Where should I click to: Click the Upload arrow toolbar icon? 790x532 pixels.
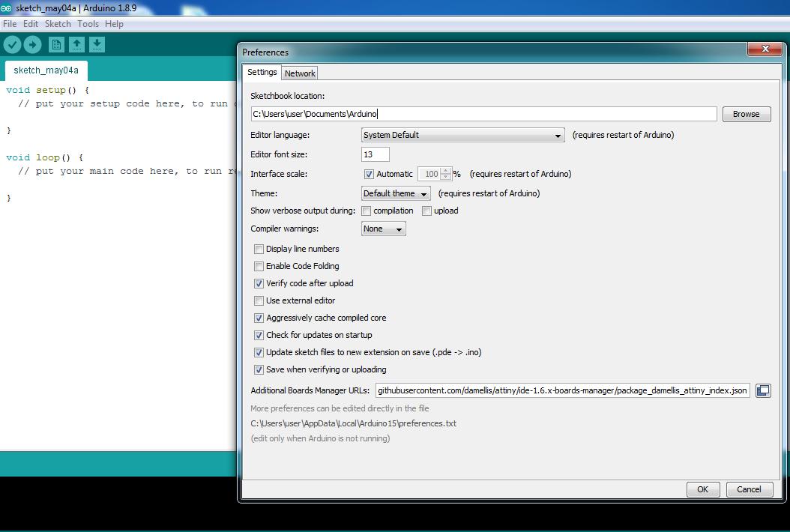point(33,45)
